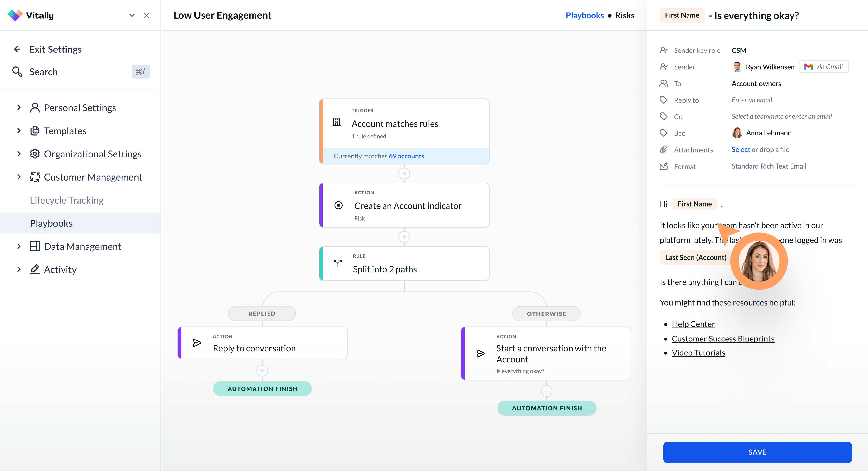Go to Playbooks breadcrumb link
Screen dimensions: 868x471
585,15
